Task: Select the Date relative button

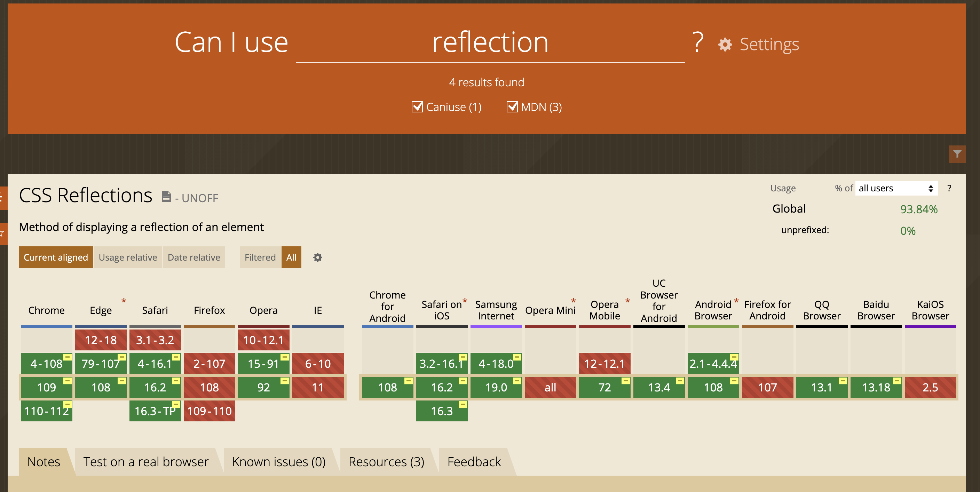Action: pos(193,257)
